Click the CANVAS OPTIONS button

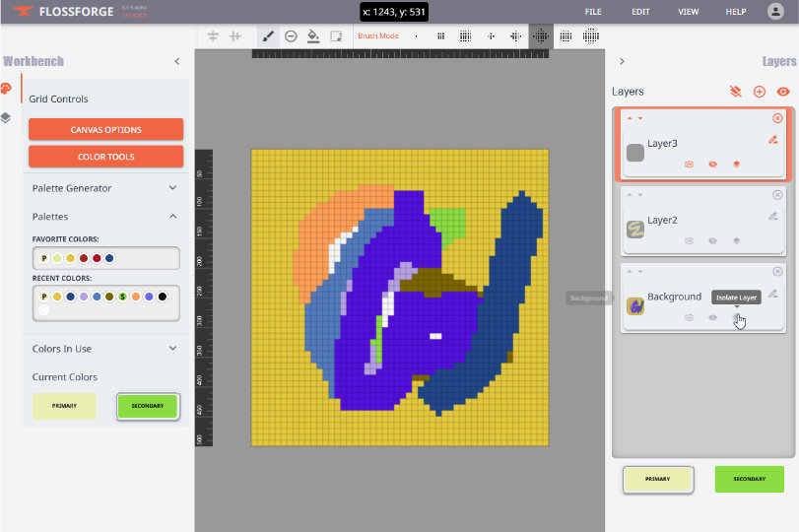[105, 129]
